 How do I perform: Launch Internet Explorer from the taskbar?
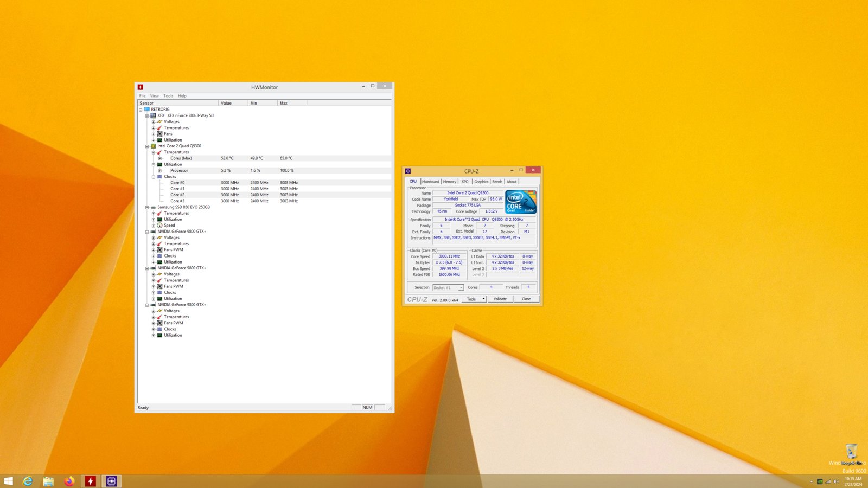28,481
